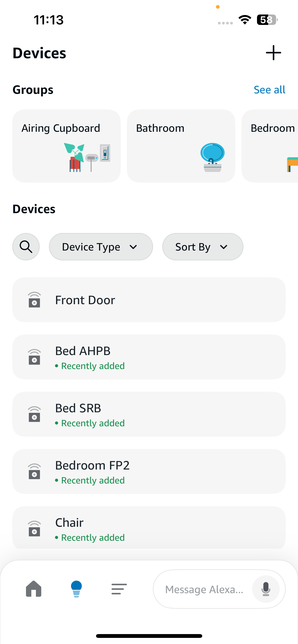The height and width of the screenshot is (644, 298).
Task: Open the Airing Cupboard group
Action: pos(66,146)
